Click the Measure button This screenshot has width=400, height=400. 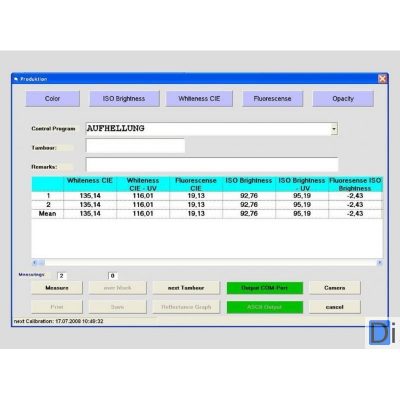pyautogui.click(x=57, y=288)
